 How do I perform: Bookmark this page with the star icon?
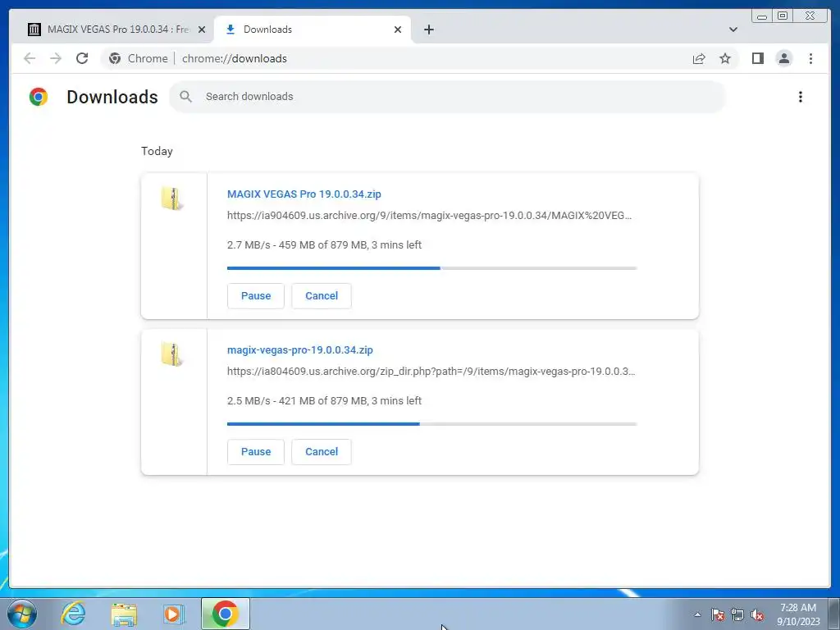tap(725, 58)
